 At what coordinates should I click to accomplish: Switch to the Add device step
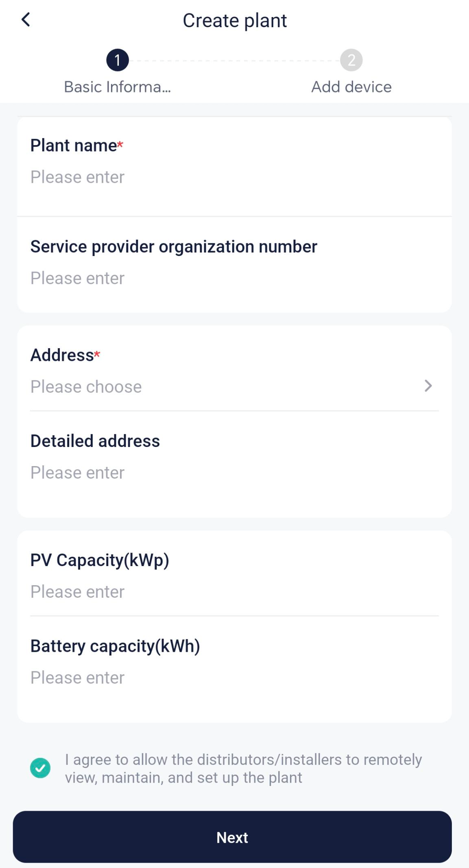point(351,87)
